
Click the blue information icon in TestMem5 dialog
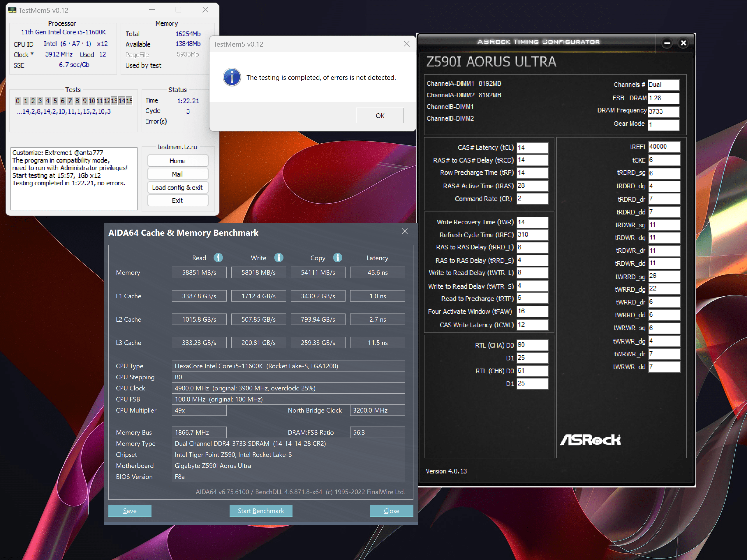click(232, 77)
